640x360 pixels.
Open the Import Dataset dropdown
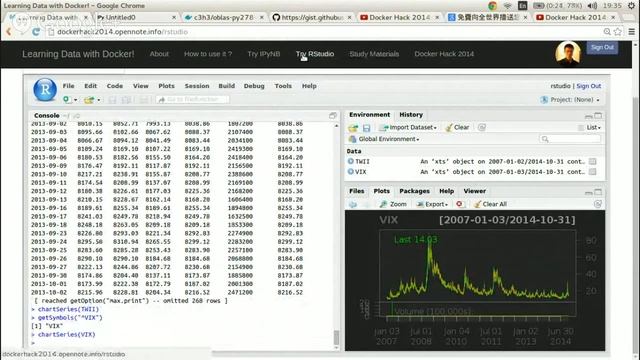pyautogui.click(x=408, y=127)
